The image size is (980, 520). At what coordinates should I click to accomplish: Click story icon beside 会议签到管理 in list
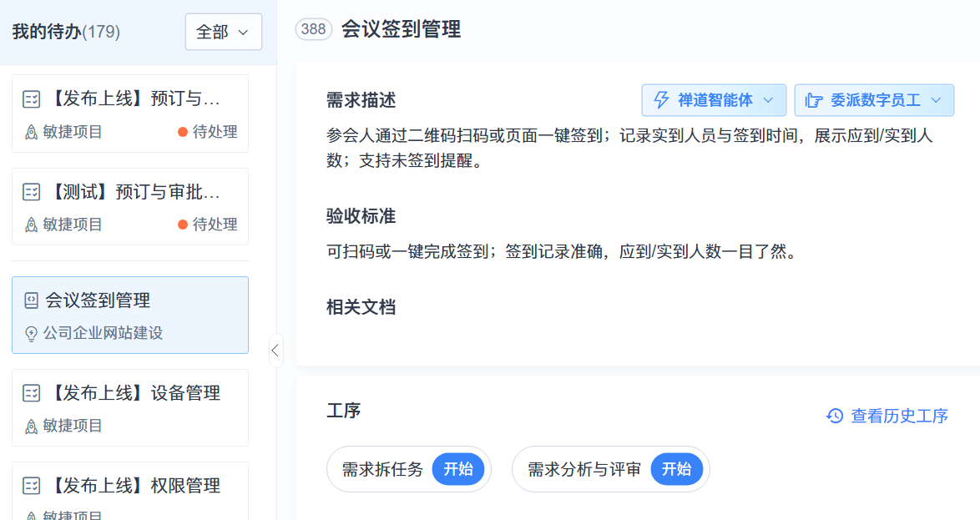(x=31, y=300)
